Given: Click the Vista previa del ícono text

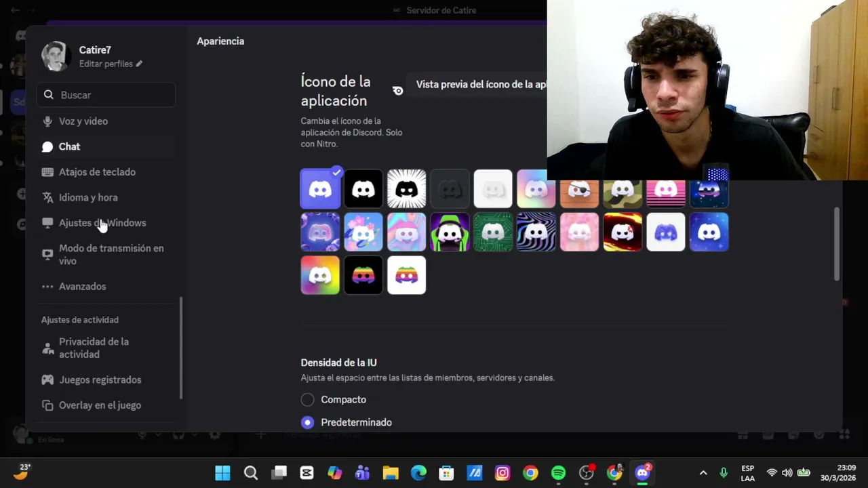Looking at the screenshot, I should (x=481, y=85).
